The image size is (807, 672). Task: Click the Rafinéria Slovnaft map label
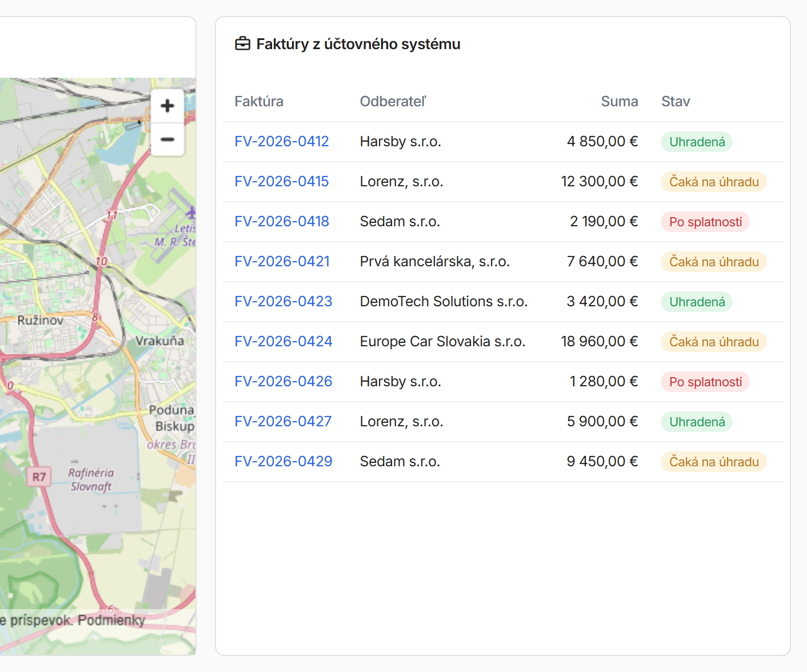click(91, 479)
